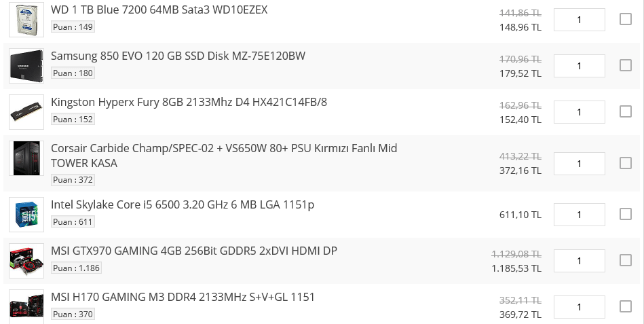This screenshot has width=644, height=324.
Task: Click the WD 1 TB Blue hard drive thumbnail
Action: pos(26,20)
